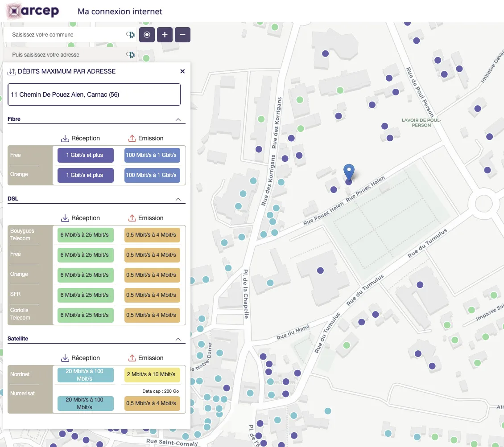
Task: Click the Lavoir de Poul-Person map label
Action: click(x=421, y=123)
